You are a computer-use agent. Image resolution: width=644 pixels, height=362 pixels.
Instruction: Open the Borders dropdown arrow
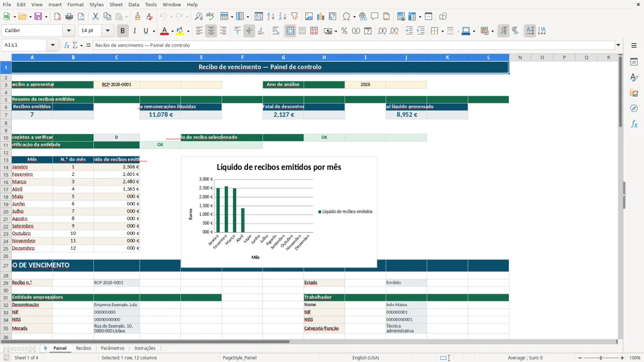442,31
